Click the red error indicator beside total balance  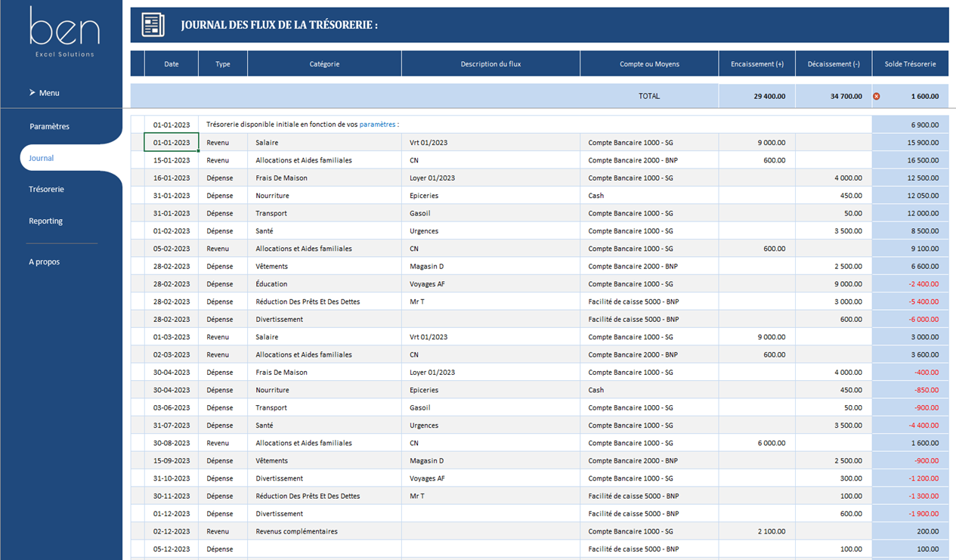(877, 96)
